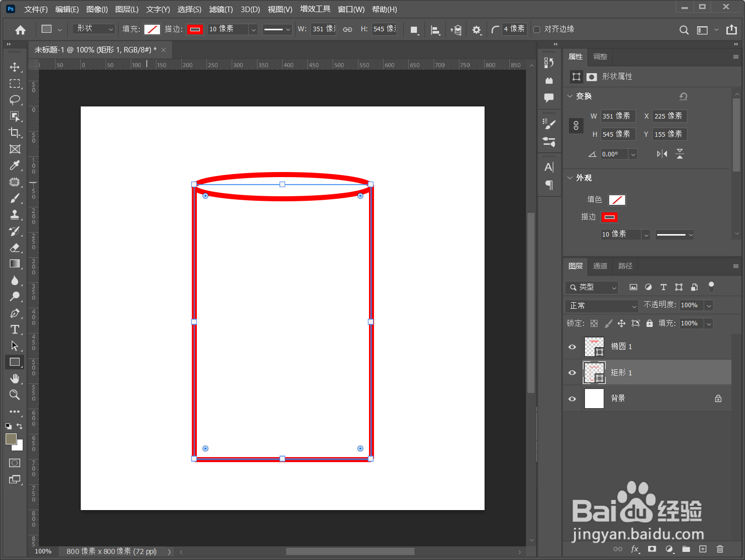Click the 填充 fill swatch in options bar
Viewport: 745px width, 560px height.
click(152, 29)
